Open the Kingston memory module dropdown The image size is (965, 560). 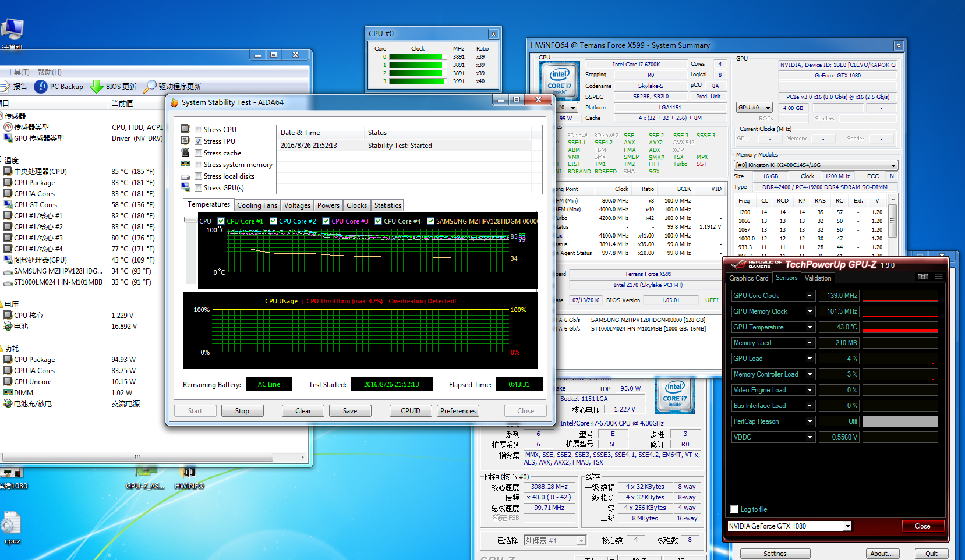(x=816, y=165)
